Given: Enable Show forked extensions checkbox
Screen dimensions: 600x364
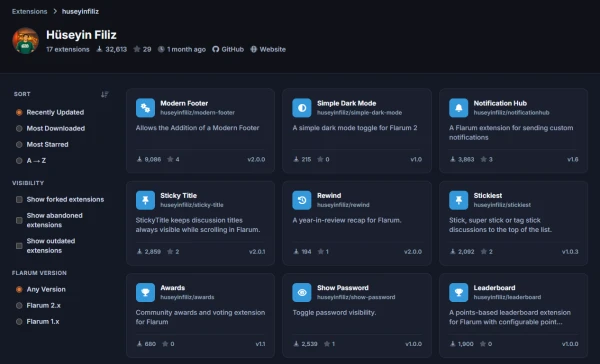Looking at the screenshot, I should click(x=19, y=199).
